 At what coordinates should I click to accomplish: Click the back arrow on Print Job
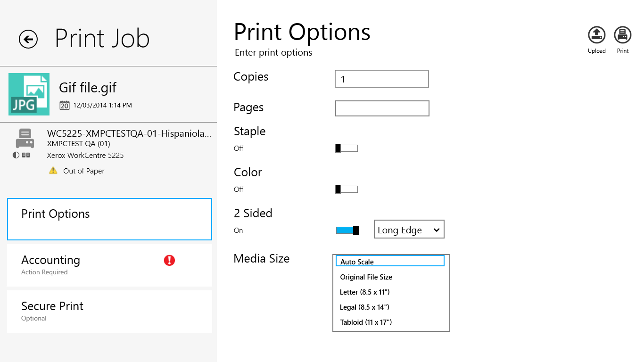[28, 39]
